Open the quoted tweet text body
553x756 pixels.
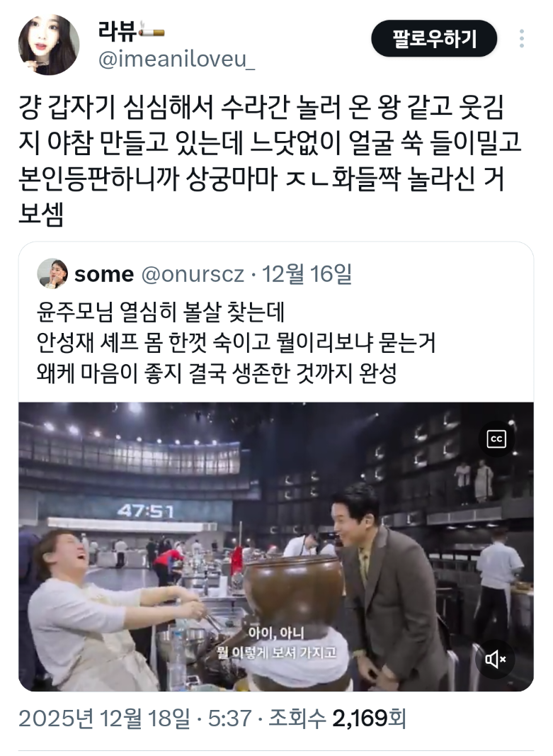point(236,343)
